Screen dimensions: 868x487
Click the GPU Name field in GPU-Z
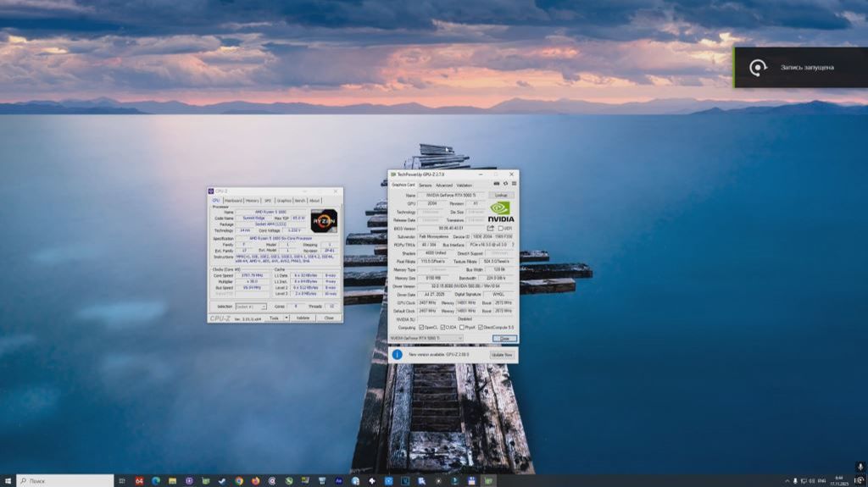point(451,196)
